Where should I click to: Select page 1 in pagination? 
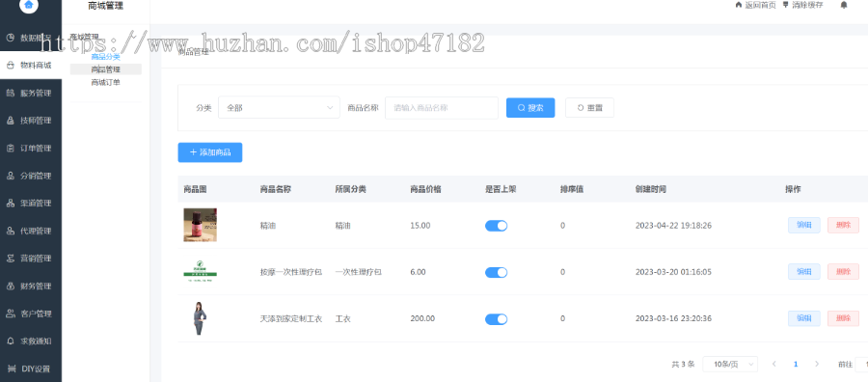click(x=796, y=364)
